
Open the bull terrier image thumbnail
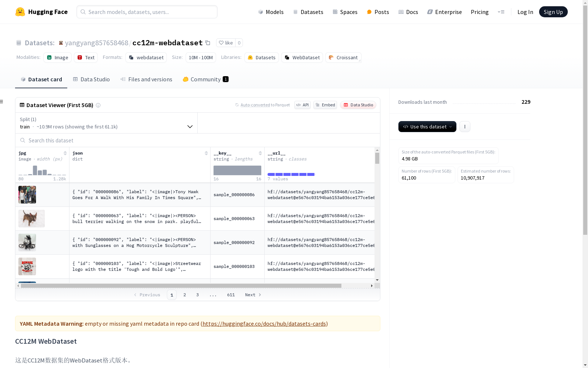31,218
